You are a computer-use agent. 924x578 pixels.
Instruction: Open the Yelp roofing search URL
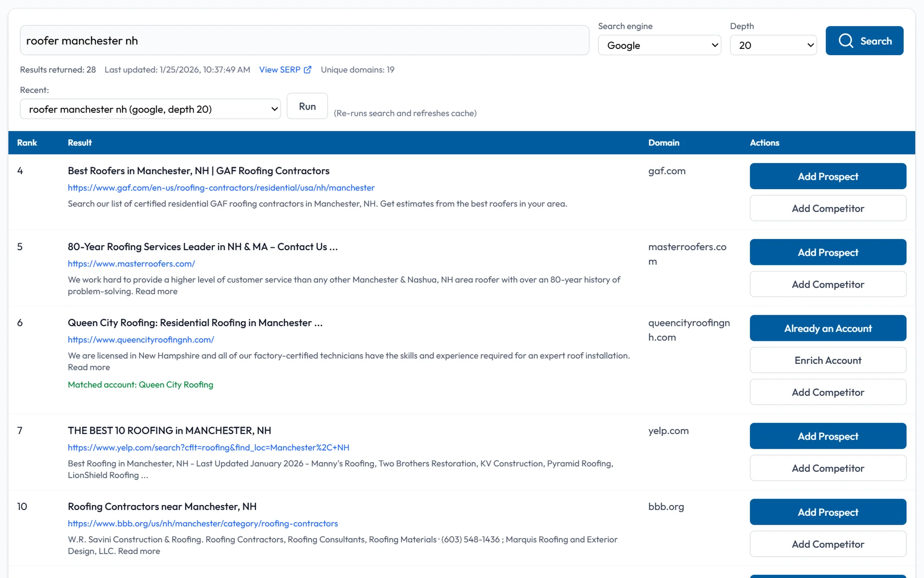[208, 447]
